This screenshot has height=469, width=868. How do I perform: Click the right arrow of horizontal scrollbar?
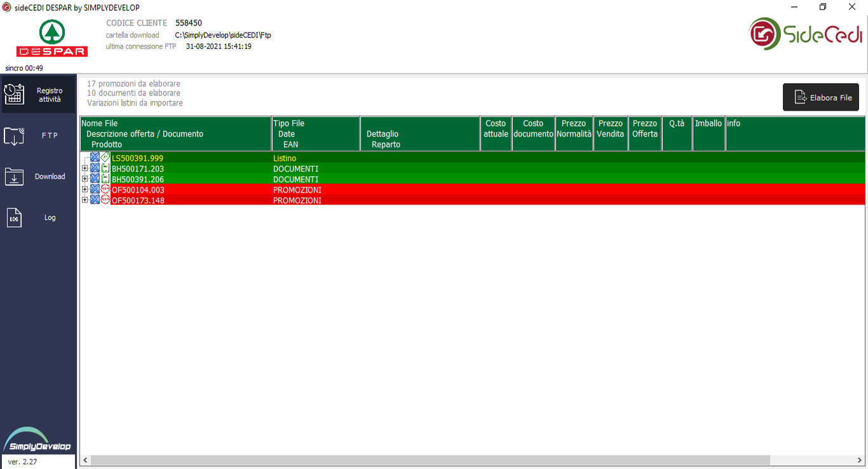click(x=860, y=459)
